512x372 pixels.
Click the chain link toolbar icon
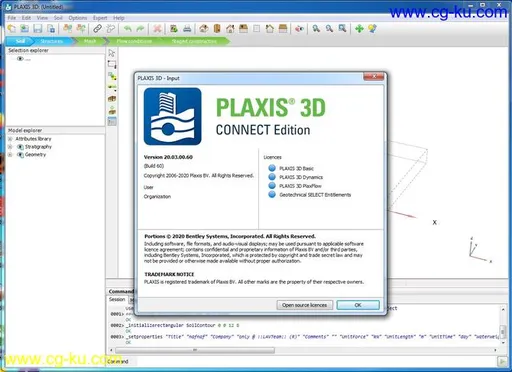coord(97,29)
